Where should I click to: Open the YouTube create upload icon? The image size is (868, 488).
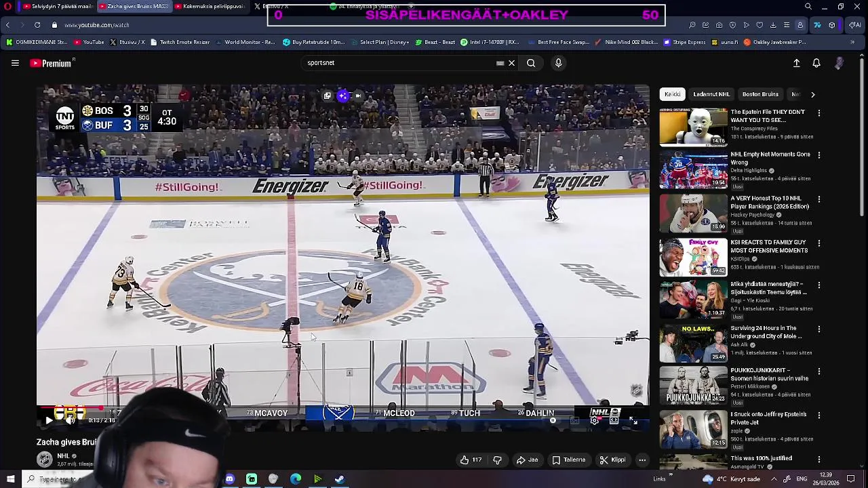click(796, 63)
